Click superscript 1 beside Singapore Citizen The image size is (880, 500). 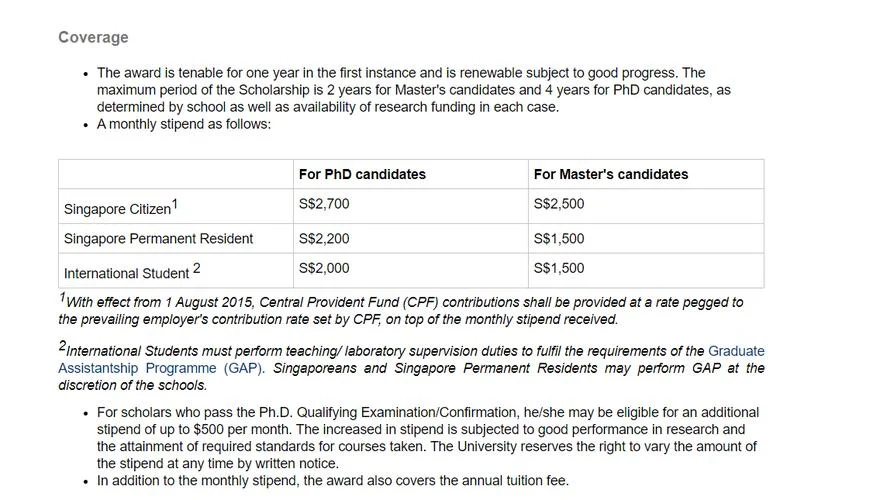[x=175, y=204]
